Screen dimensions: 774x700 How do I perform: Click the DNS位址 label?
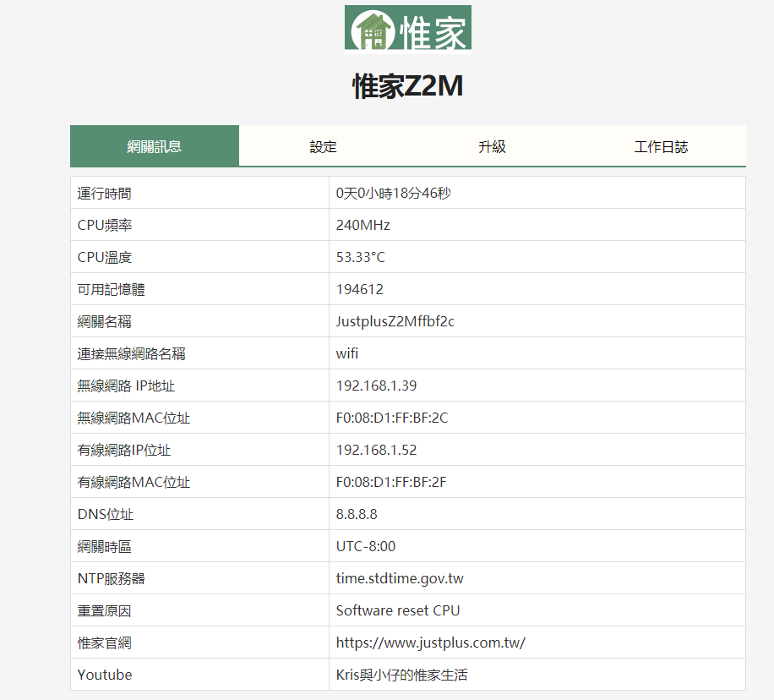click(x=105, y=514)
